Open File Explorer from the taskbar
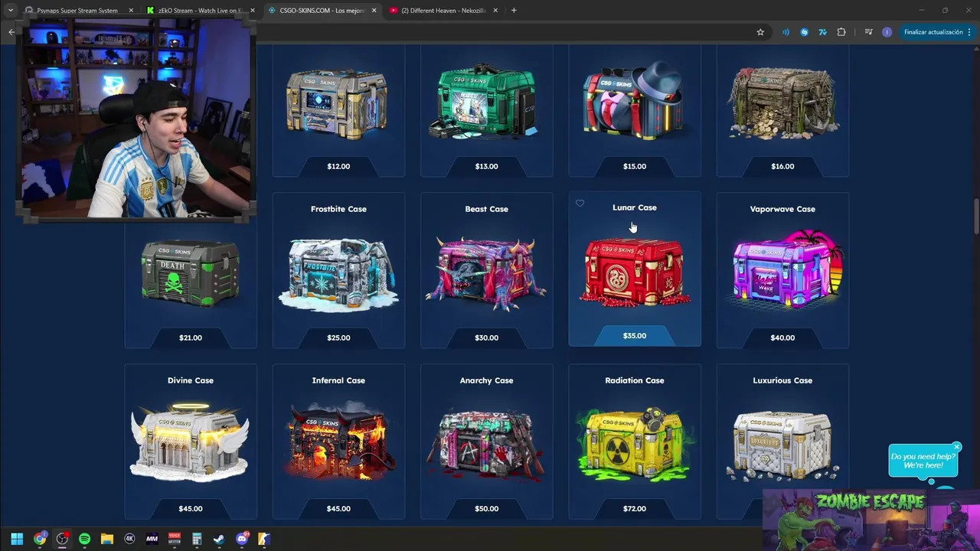 [107, 539]
